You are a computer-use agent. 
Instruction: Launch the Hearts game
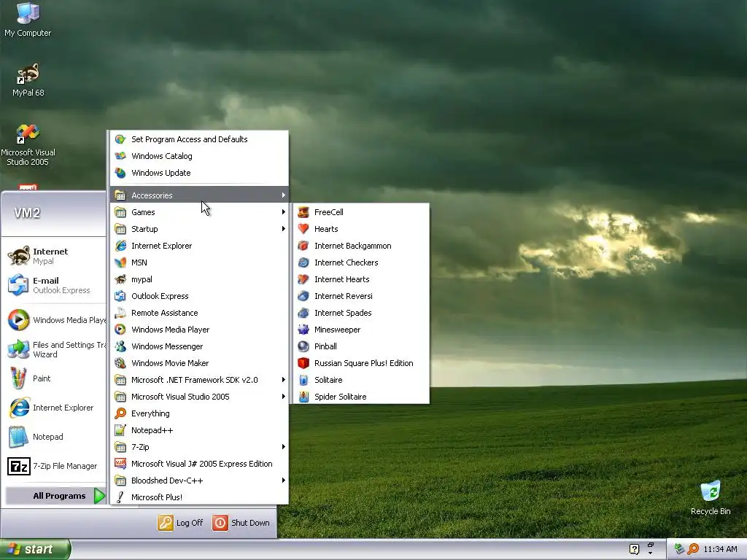pos(362,228)
